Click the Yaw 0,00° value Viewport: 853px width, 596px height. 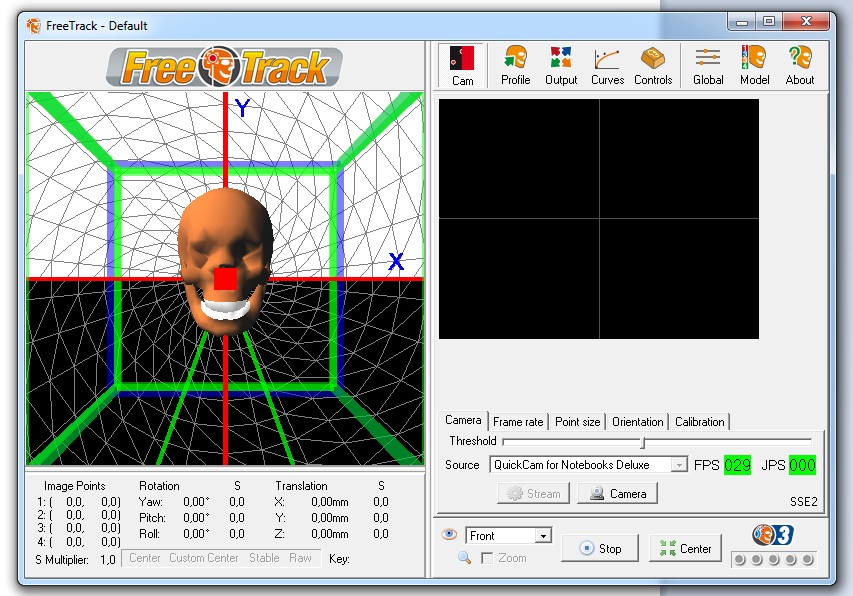point(196,501)
